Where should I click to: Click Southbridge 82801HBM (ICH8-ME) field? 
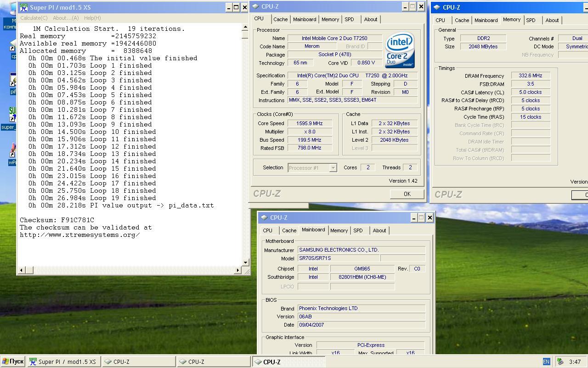click(362, 277)
